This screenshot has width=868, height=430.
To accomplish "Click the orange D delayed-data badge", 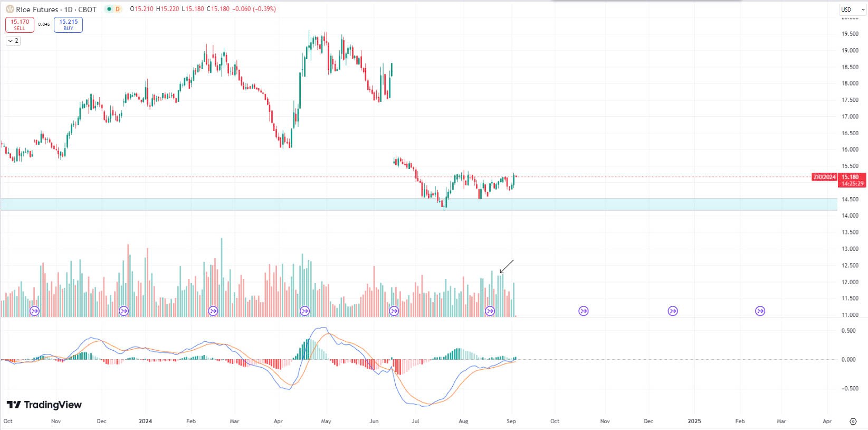I will click(x=118, y=9).
